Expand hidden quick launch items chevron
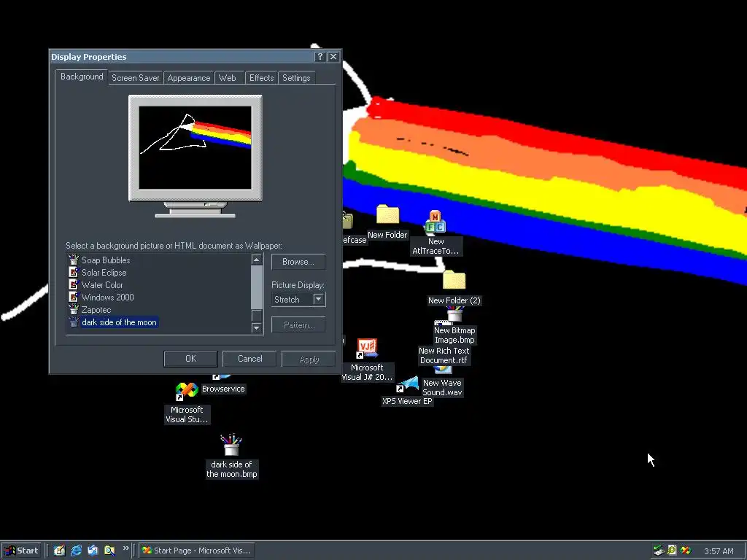The image size is (747, 560). click(125, 548)
